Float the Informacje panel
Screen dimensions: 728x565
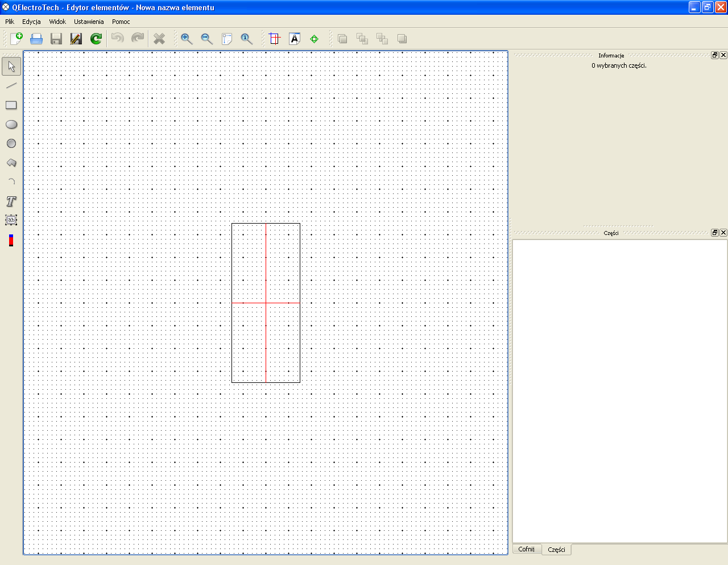[x=715, y=55]
